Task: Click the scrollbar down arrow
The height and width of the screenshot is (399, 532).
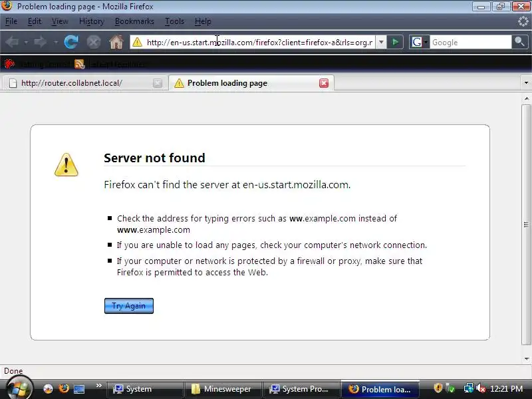Action: (x=526, y=358)
